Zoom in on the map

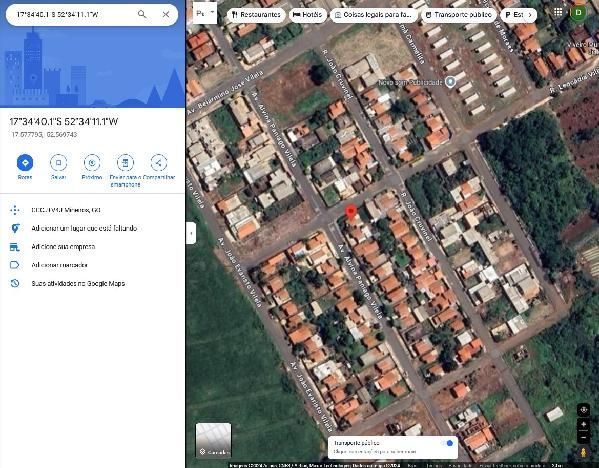(x=583, y=424)
